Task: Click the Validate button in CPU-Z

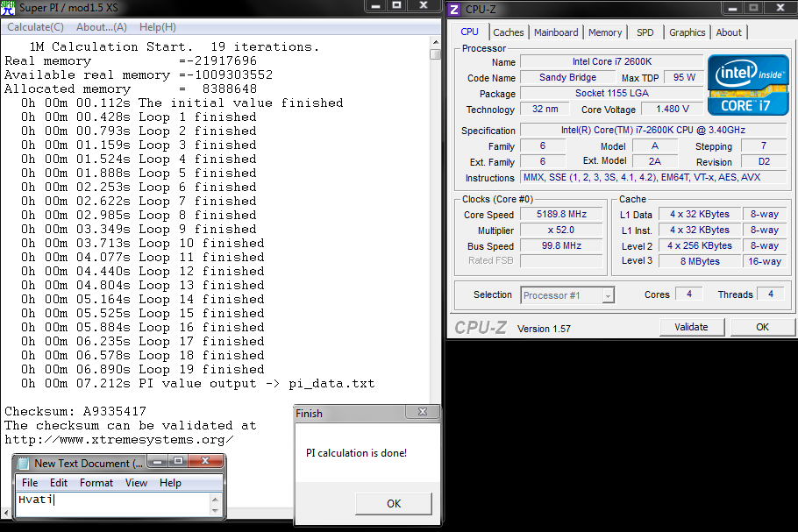Action: 691,327
